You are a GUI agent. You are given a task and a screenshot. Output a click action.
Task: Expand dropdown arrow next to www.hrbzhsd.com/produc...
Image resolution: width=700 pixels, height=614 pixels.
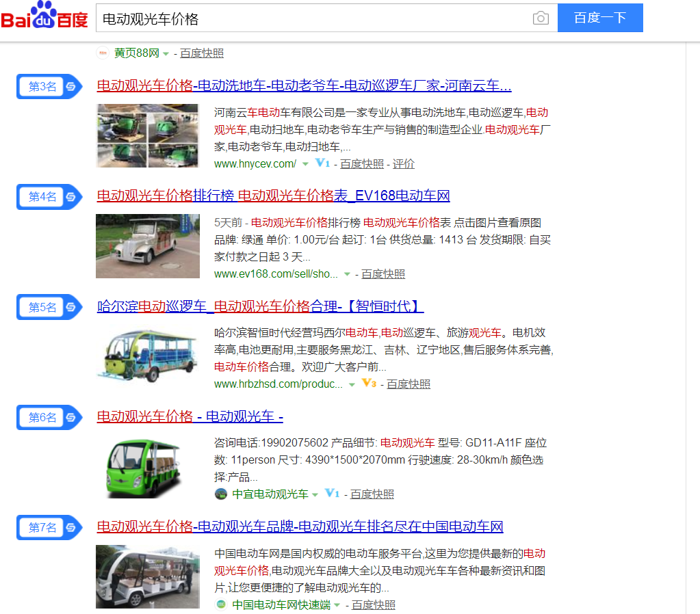[x=352, y=385]
